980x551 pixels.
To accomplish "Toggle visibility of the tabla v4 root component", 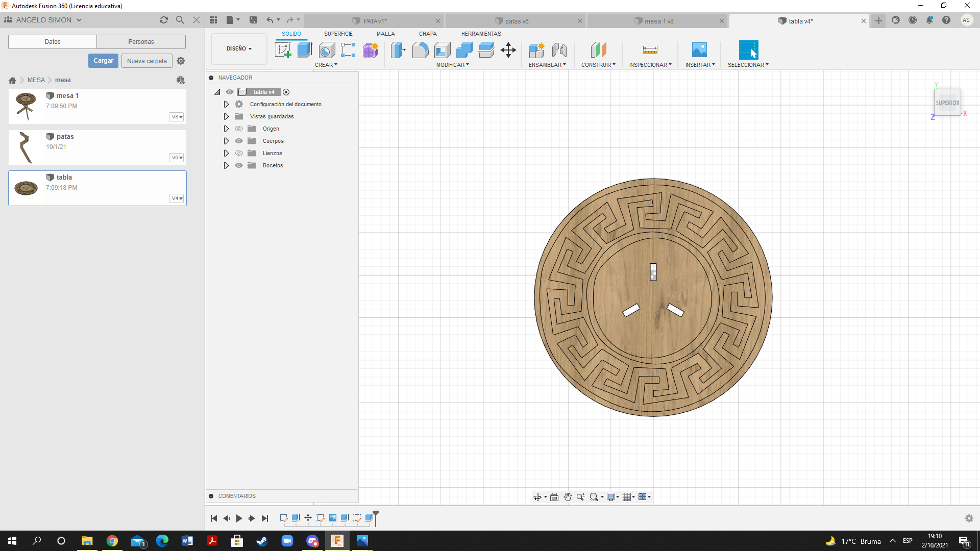I will point(230,92).
